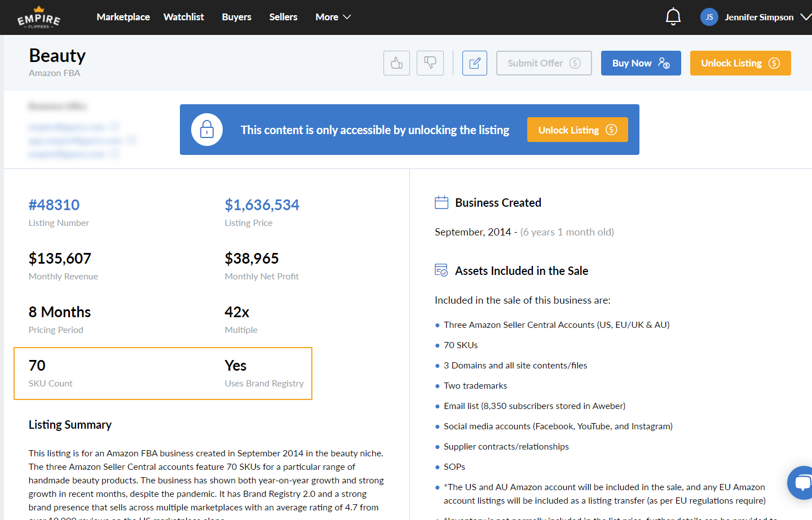Open the chat support bubble
The height and width of the screenshot is (520, 812).
pos(801,482)
